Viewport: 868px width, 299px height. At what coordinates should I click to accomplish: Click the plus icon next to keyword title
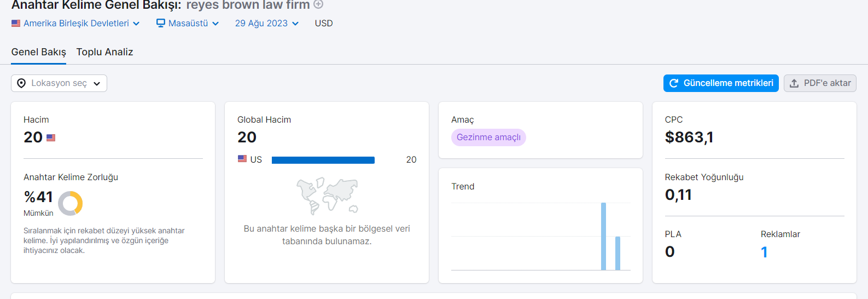[318, 4]
